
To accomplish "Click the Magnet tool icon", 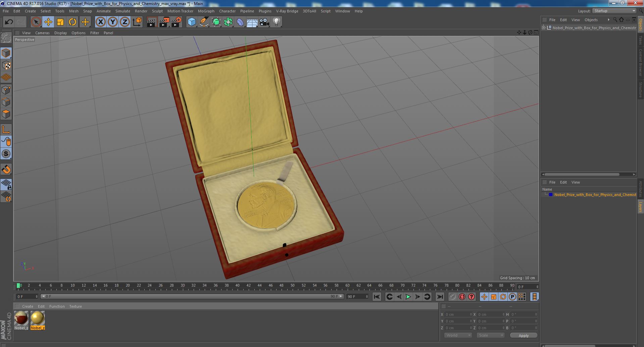I will (6, 169).
